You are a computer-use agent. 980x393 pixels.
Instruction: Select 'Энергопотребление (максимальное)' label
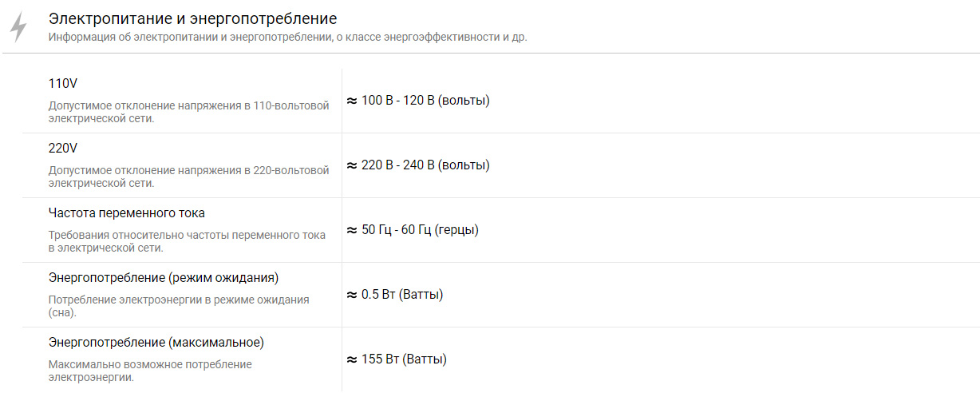click(x=156, y=343)
